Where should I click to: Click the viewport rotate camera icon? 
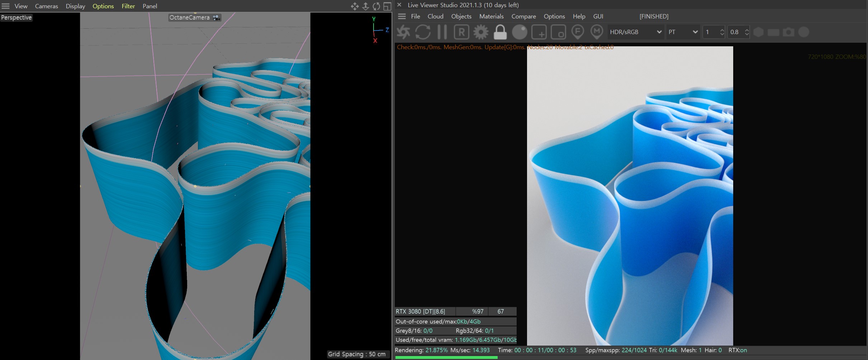376,6
